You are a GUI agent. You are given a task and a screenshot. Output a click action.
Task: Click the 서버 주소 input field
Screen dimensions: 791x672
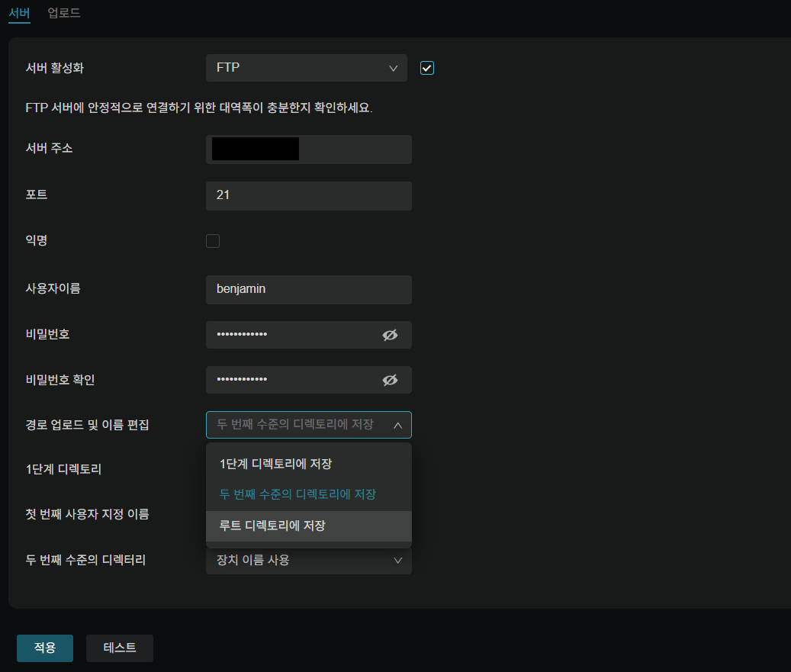click(x=309, y=150)
